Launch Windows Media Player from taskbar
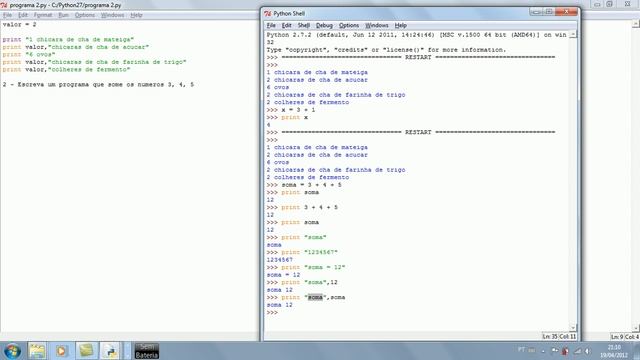Screen dimensions: 640x360 coord(62,351)
